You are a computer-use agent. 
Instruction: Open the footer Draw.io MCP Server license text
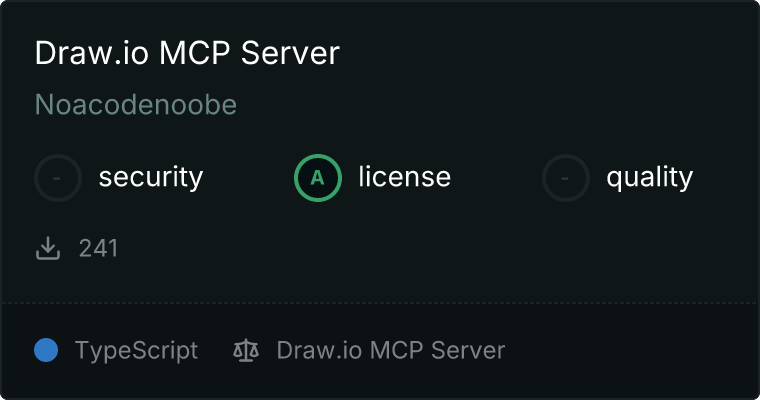click(x=391, y=350)
